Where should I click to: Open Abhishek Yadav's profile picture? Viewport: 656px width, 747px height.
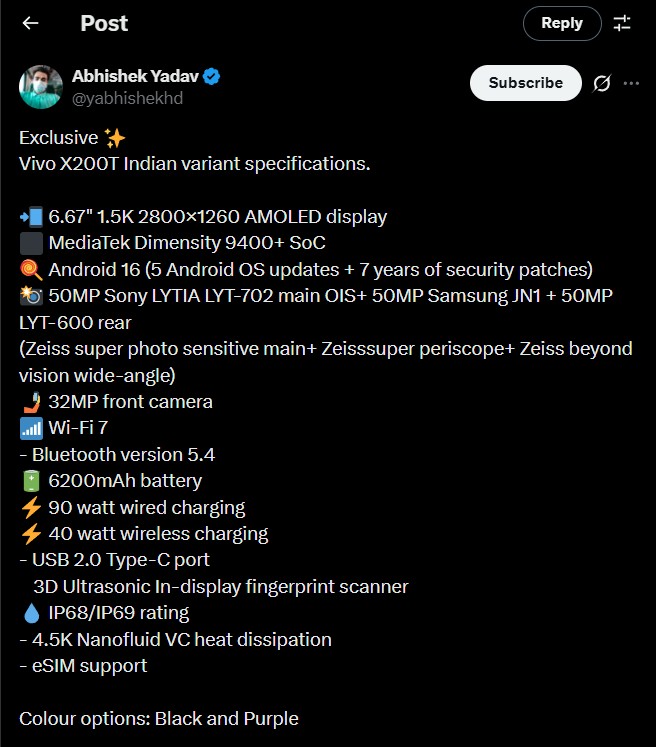coord(41,87)
